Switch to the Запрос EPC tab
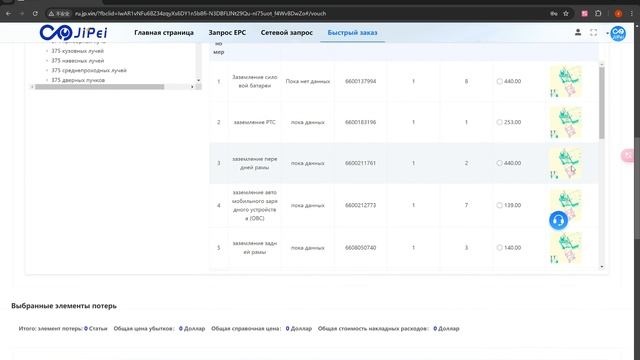 [x=227, y=33]
